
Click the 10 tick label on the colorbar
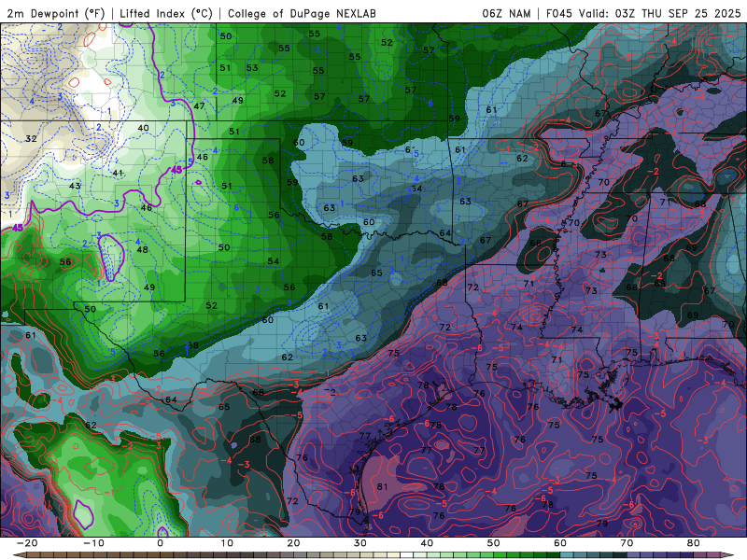pos(227,543)
